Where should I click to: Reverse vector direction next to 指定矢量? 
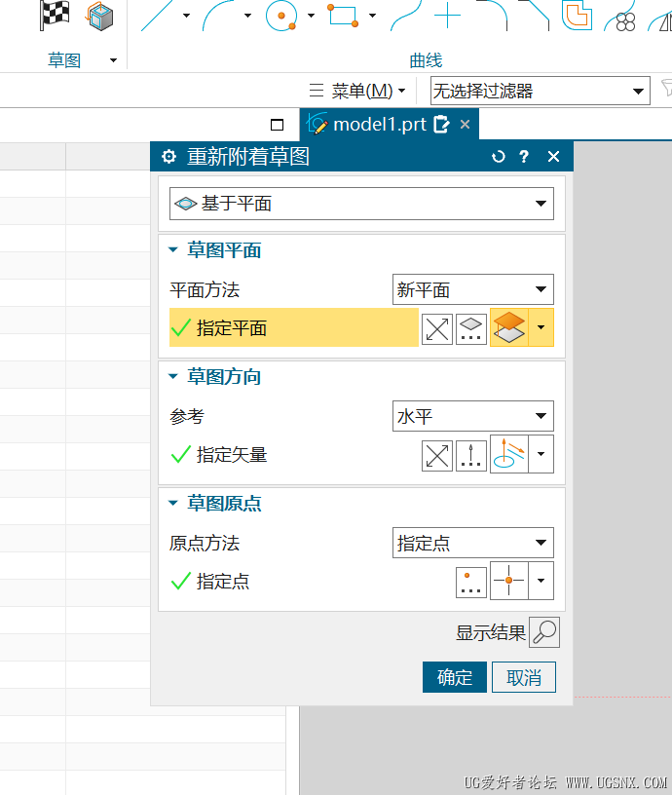[x=437, y=456]
